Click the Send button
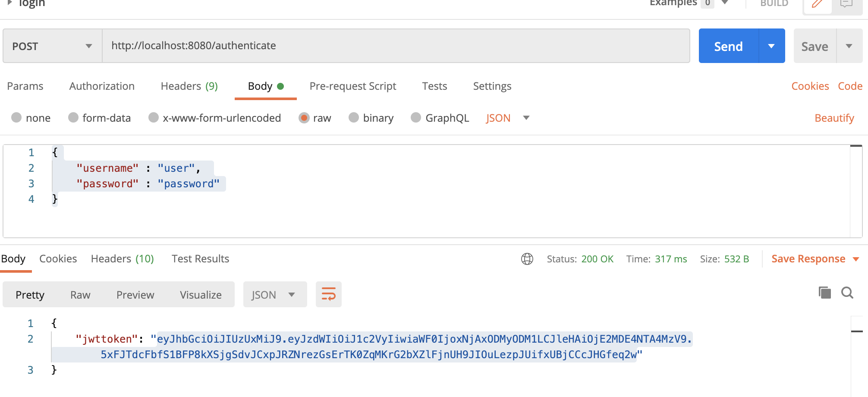This screenshot has width=868, height=397. click(x=728, y=46)
